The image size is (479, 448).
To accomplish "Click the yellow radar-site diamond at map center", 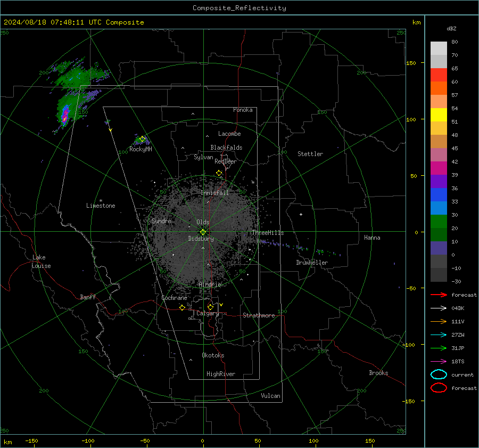I will (x=203, y=232).
